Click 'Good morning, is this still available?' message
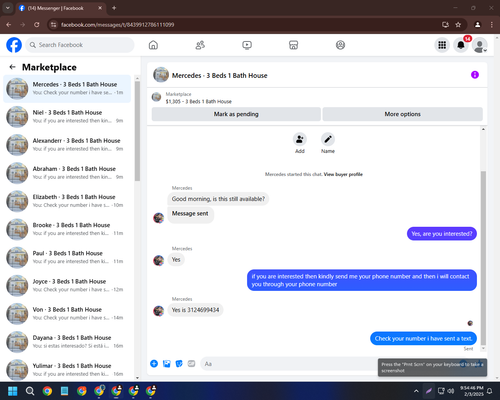500x400 pixels. 218,199
